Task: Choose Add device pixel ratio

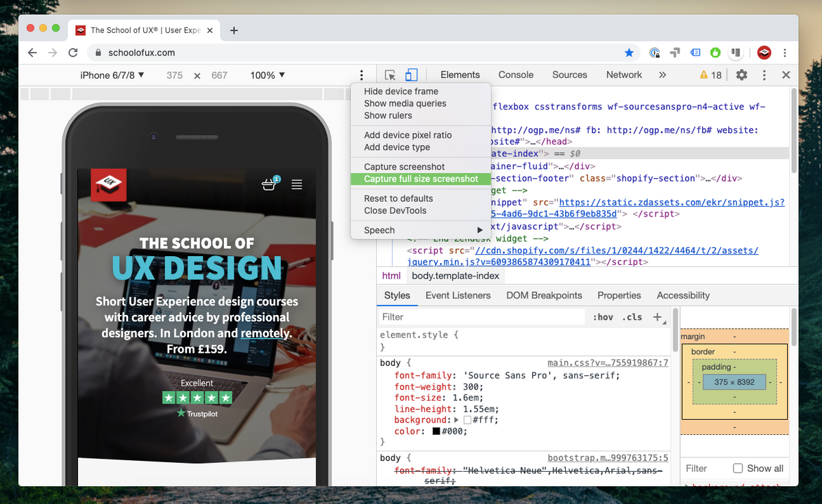Action: [x=421, y=135]
